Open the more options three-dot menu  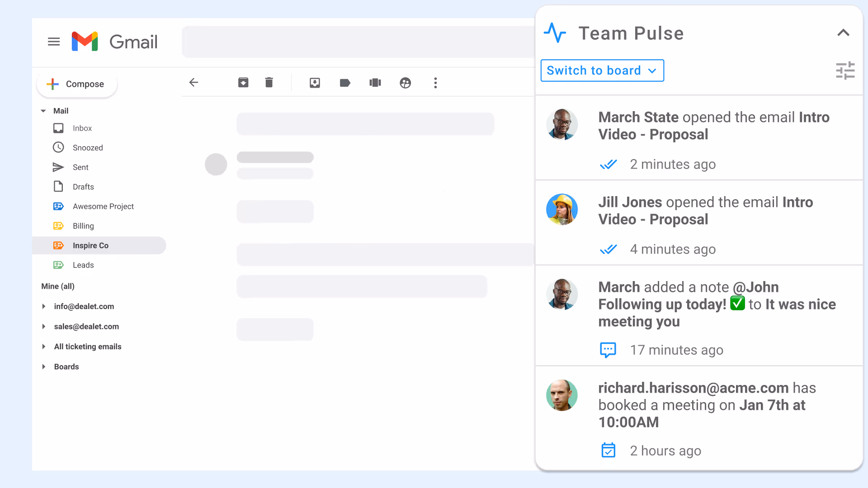[x=435, y=83]
